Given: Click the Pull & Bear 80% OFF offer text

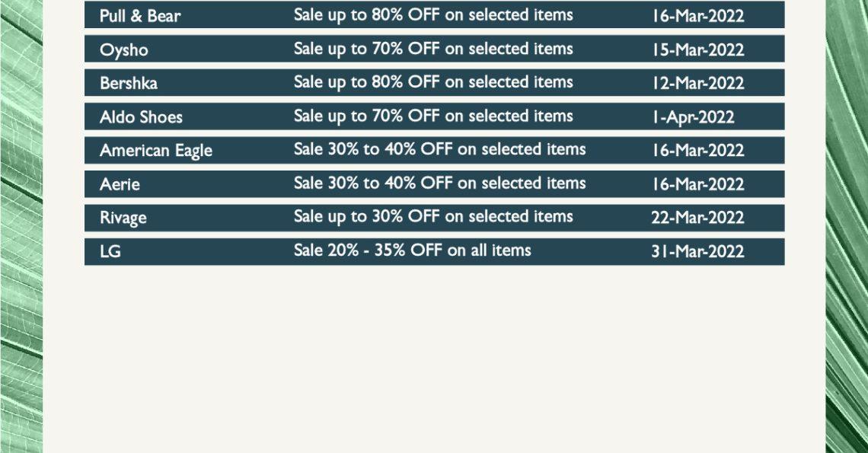Looking at the screenshot, I should (433, 15).
